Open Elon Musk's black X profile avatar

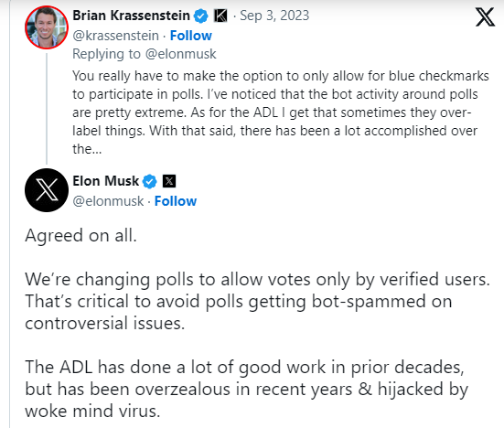coord(47,190)
